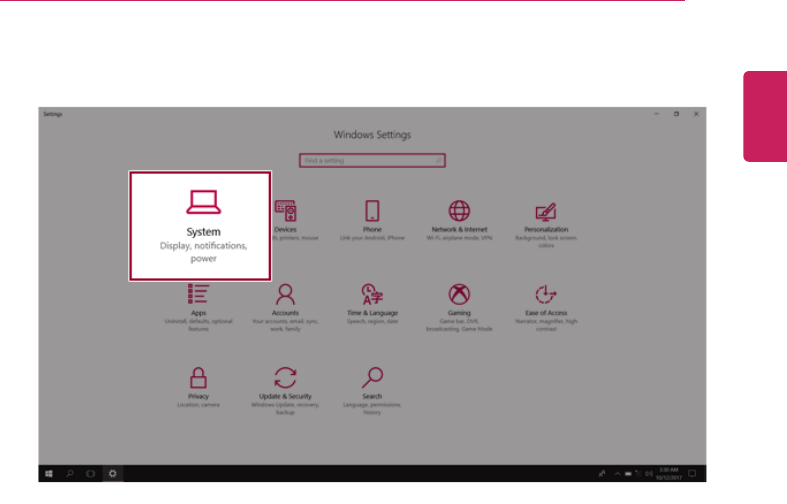Screen dimensions: 787x504
Task: Open Accounts settings
Action: point(285,307)
